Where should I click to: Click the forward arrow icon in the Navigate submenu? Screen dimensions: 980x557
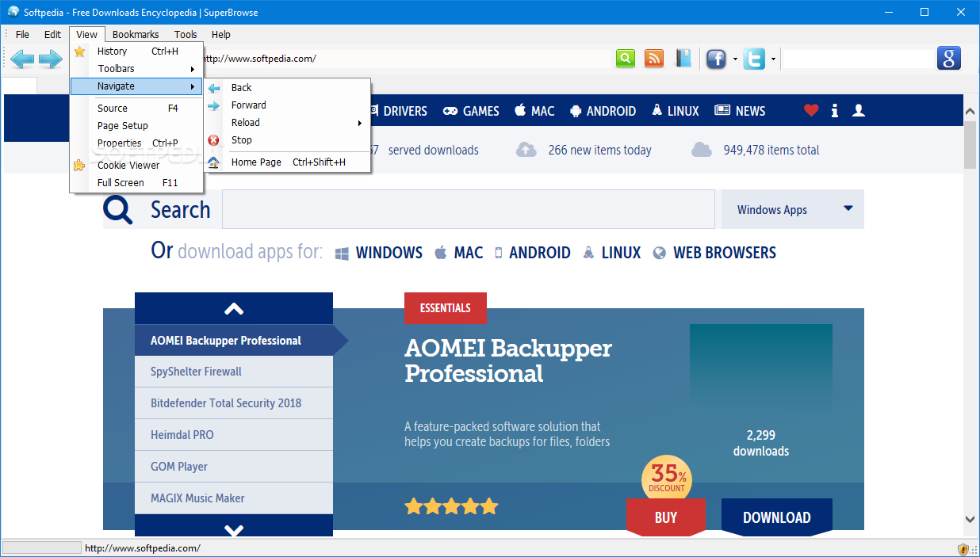(x=214, y=105)
